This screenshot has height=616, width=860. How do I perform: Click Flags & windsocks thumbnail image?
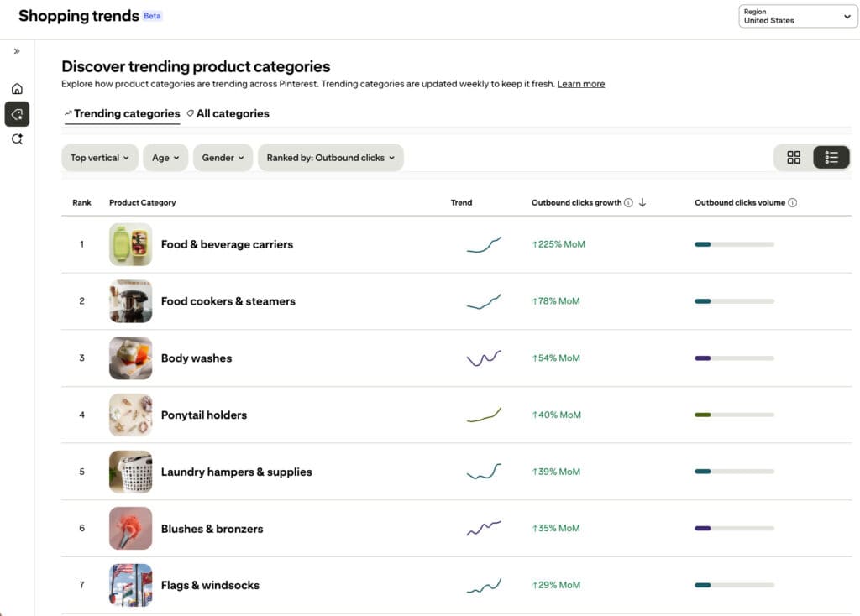[x=130, y=585]
